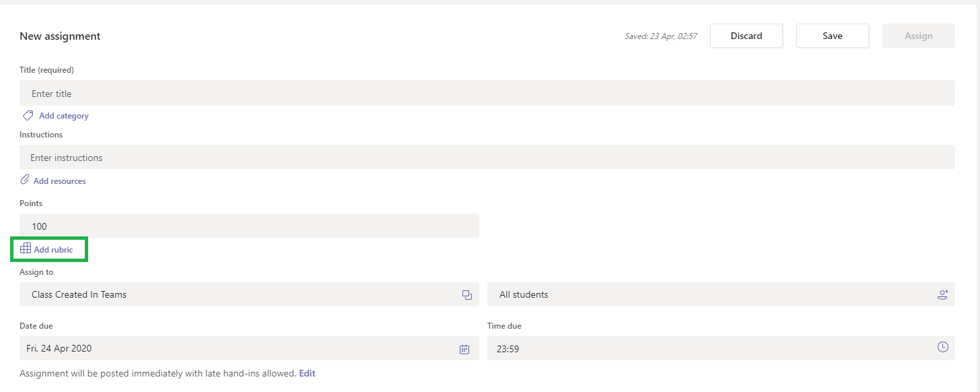Open the All students dropdown
This screenshot has height=392, width=980.
[x=721, y=294]
